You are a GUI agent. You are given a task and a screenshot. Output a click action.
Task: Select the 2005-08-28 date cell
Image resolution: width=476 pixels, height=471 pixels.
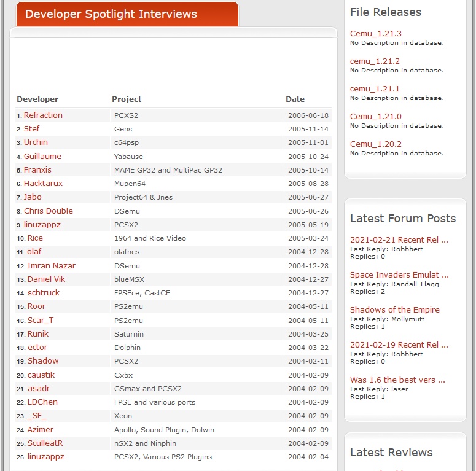[x=308, y=184]
